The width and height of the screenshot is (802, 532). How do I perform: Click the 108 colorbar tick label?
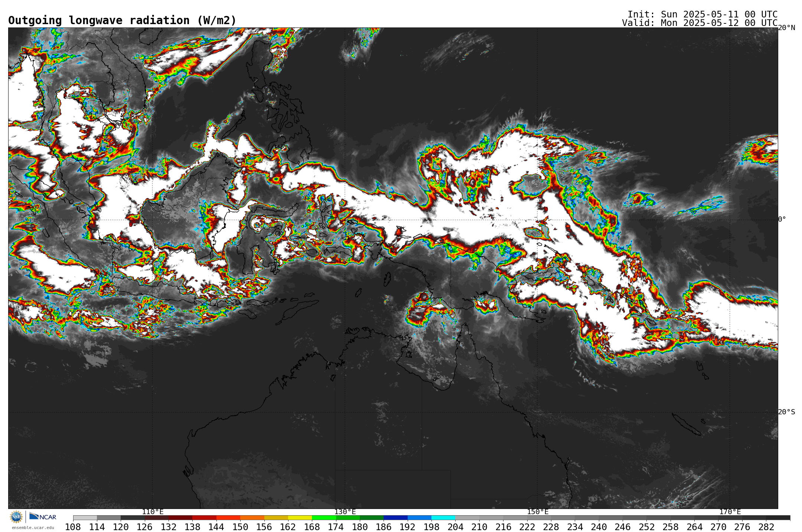[x=73, y=527]
